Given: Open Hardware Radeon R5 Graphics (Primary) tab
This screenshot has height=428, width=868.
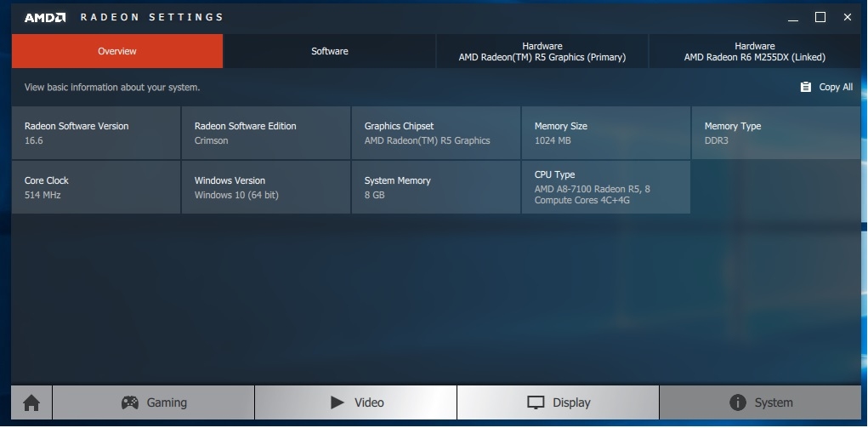Looking at the screenshot, I should (x=542, y=51).
